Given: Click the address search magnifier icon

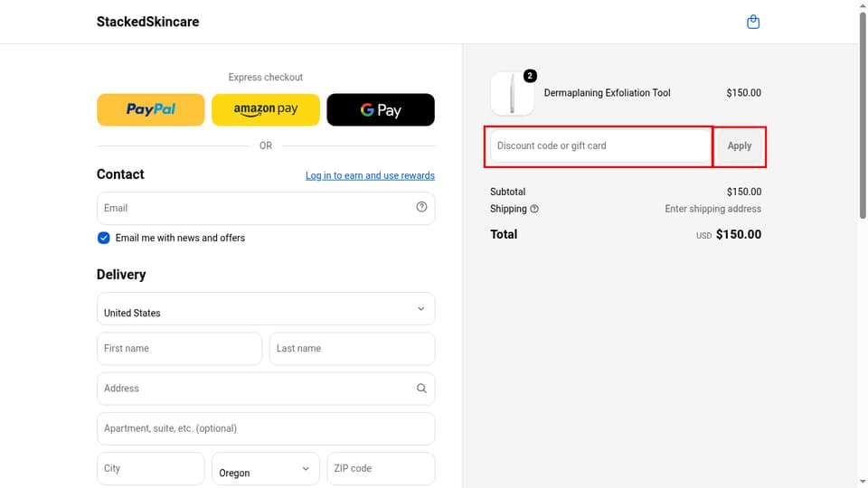Looking at the screenshot, I should (421, 389).
